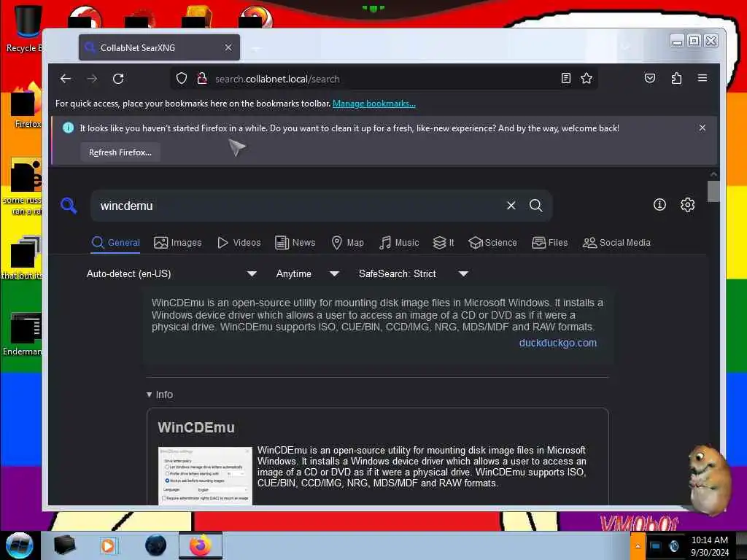747x560 pixels.
Task: Switch to the Videos tab
Action: 239,242
